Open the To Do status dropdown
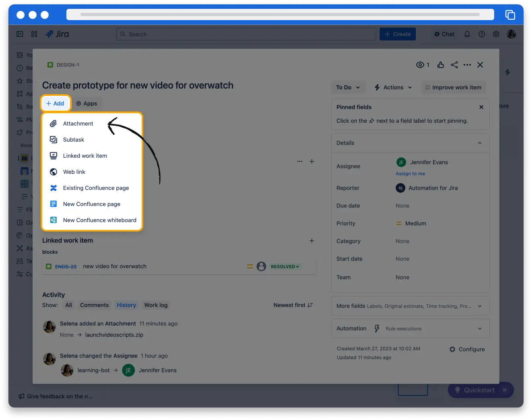 [348, 87]
